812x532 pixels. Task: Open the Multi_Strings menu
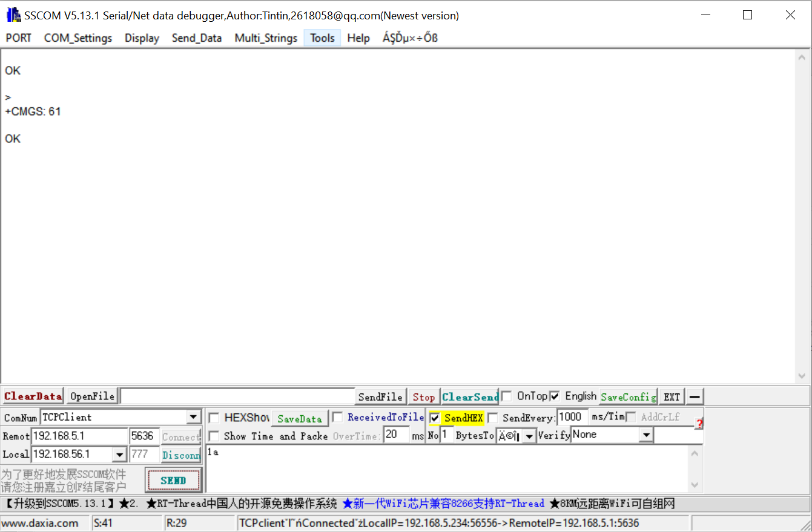266,38
